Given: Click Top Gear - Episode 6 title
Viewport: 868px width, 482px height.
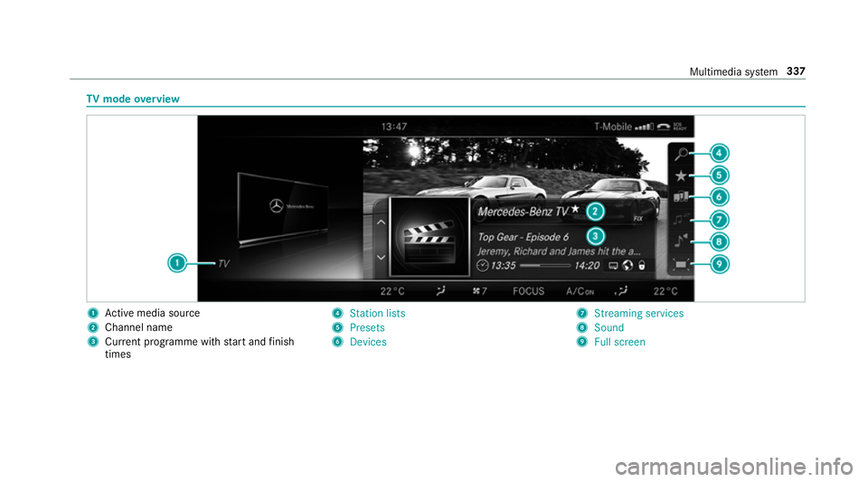Looking at the screenshot, I should pos(524,237).
